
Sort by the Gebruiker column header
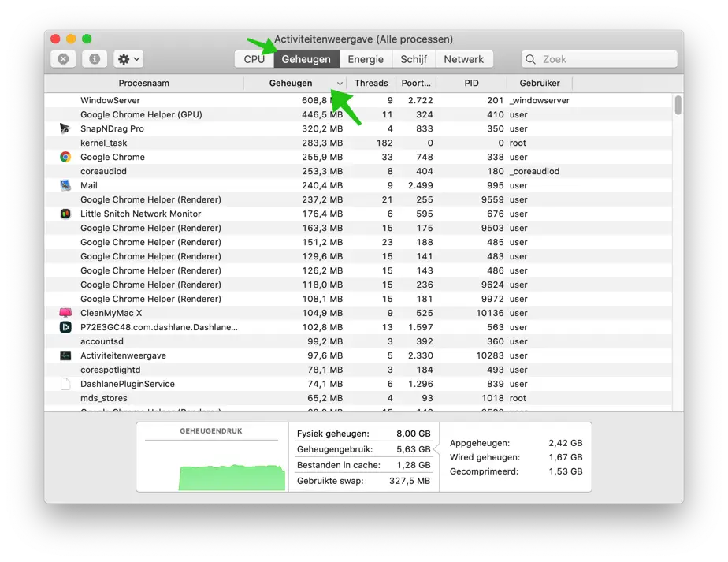click(540, 83)
